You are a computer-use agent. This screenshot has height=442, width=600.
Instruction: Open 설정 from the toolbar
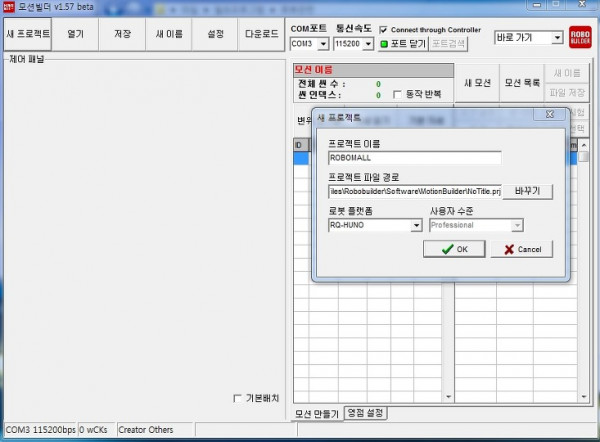pyautogui.click(x=215, y=34)
